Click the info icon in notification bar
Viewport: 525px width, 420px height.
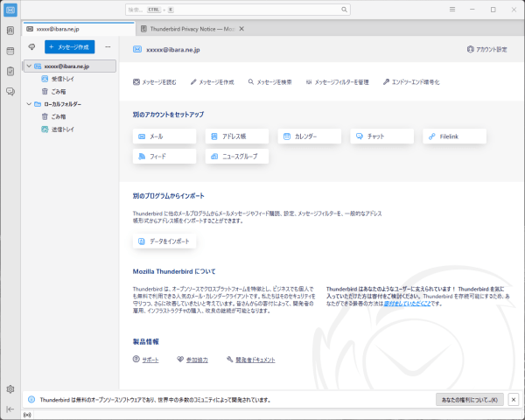(x=31, y=400)
